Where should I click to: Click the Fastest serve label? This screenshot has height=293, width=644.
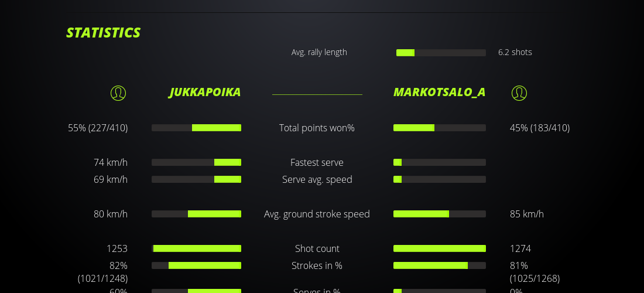tap(317, 162)
